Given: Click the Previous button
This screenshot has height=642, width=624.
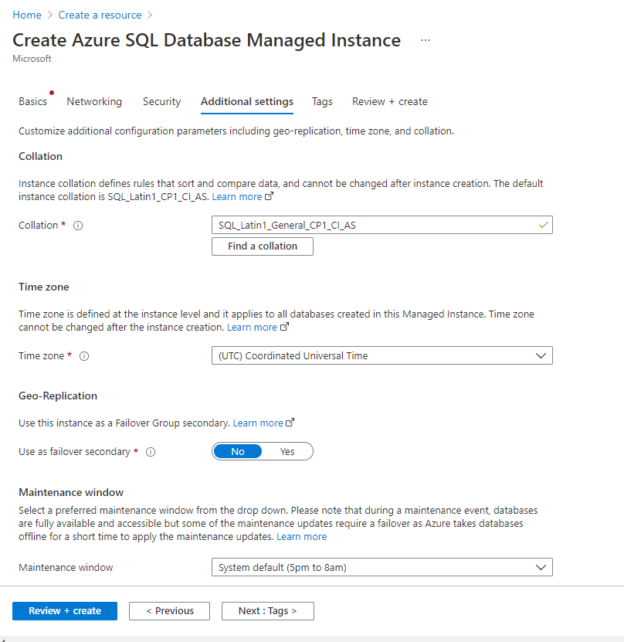Looking at the screenshot, I should point(169,611).
